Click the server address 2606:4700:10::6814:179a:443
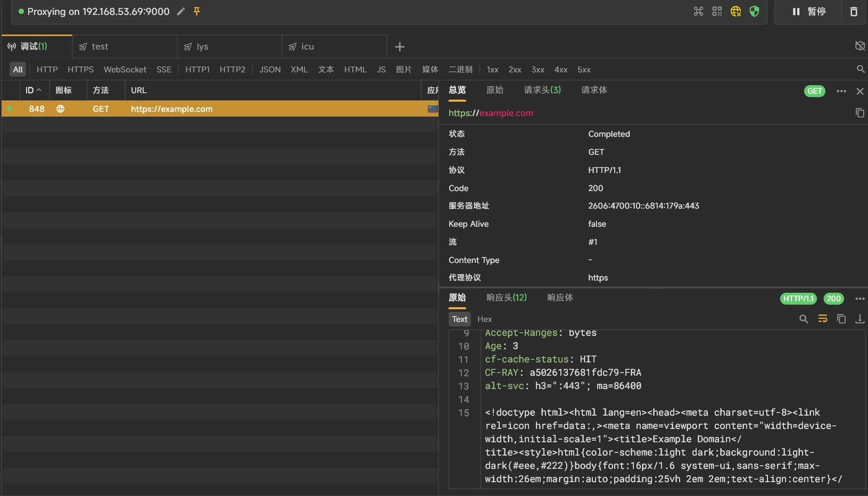This screenshot has width=868, height=496. (643, 206)
